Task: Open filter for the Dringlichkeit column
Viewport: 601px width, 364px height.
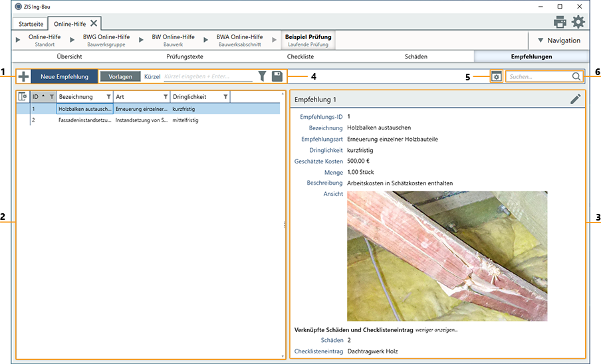Action: pyautogui.click(x=225, y=97)
